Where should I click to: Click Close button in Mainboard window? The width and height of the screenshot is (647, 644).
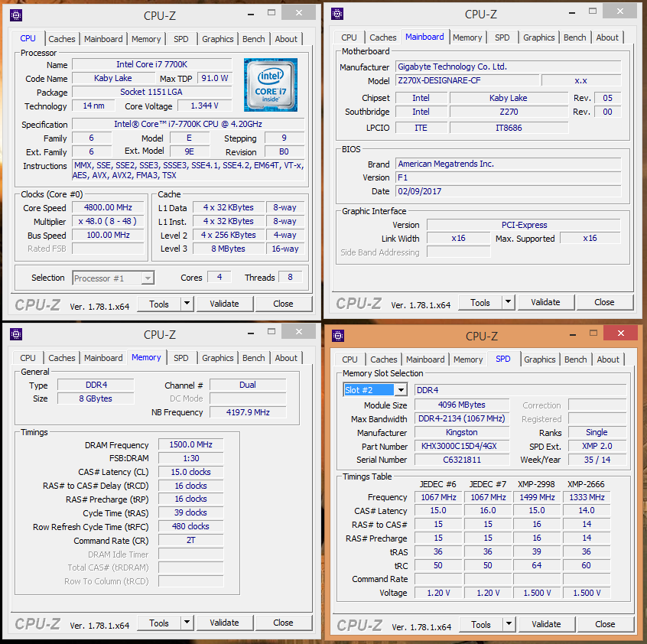coord(604,302)
